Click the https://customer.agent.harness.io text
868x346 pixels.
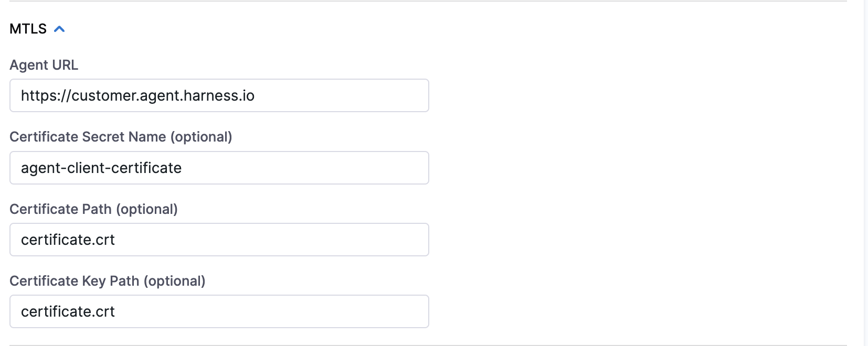pos(137,95)
